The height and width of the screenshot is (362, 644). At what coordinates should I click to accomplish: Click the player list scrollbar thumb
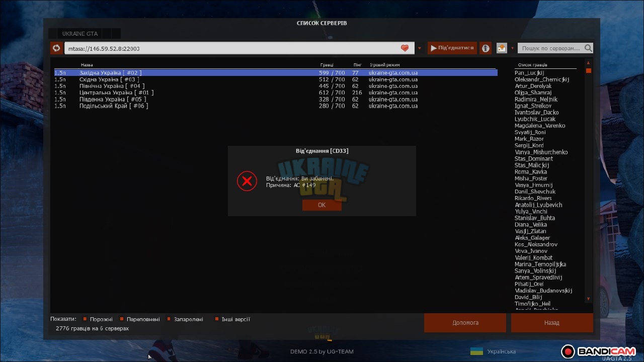[x=588, y=70]
